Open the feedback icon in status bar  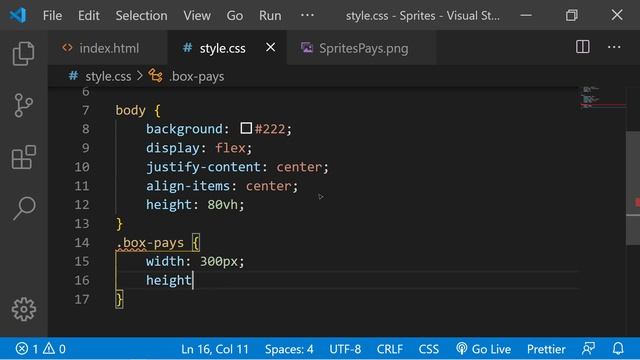click(x=588, y=349)
